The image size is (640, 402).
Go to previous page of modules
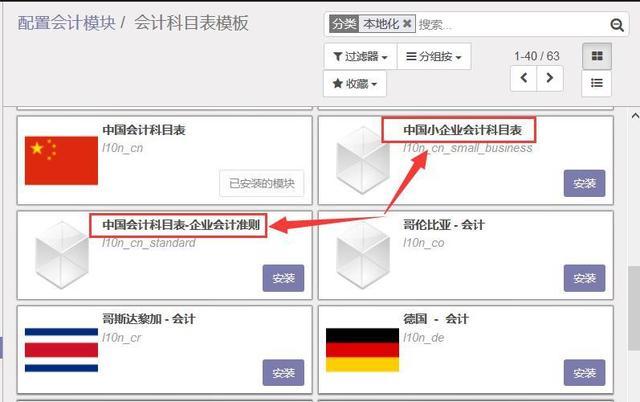coord(524,78)
